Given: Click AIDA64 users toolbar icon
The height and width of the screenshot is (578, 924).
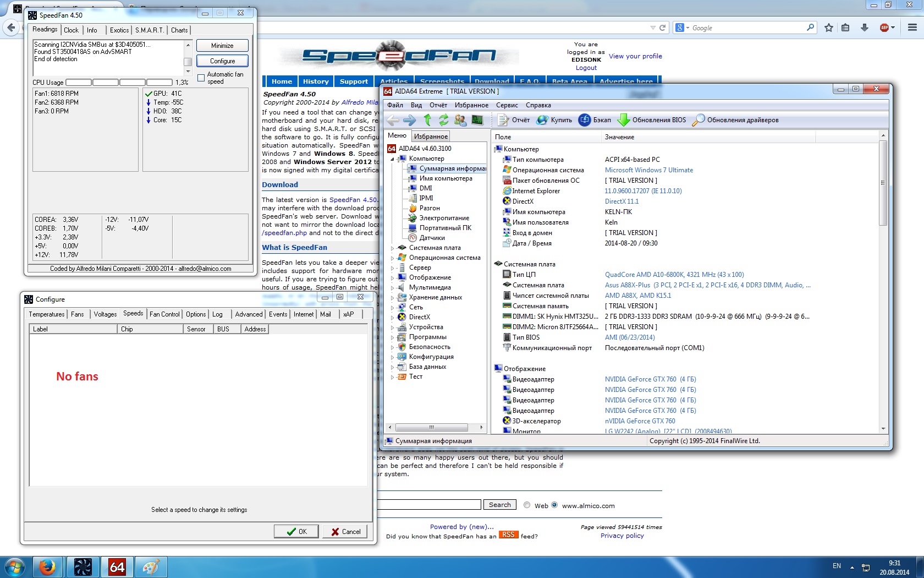Looking at the screenshot, I should (x=460, y=120).
